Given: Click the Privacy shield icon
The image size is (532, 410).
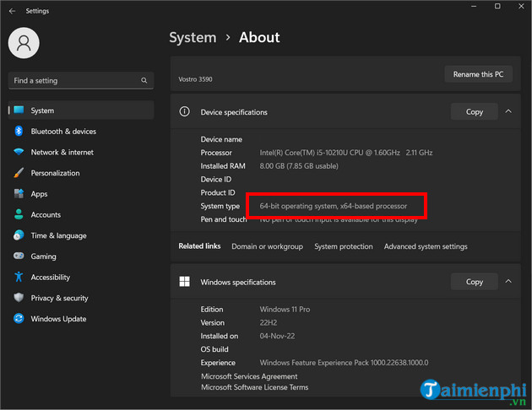Looking at the screenshot, I should click(19, 298).
